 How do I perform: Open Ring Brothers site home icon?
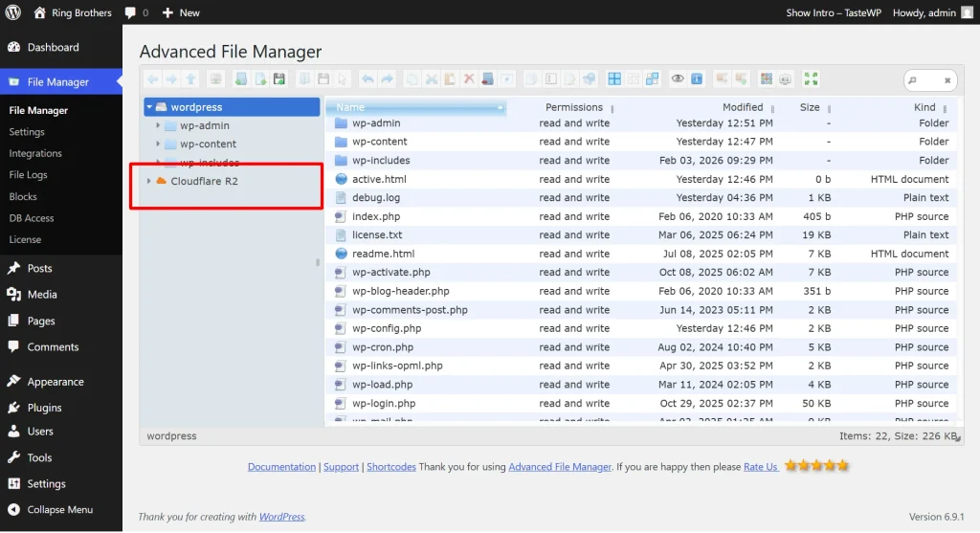tap(39, 12)
